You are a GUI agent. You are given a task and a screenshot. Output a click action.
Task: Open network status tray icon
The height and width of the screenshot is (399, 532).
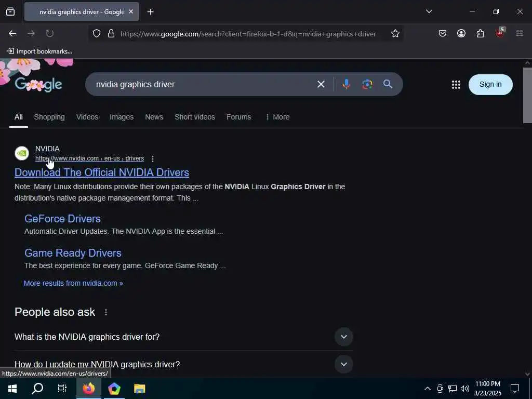tap(453, 389)
